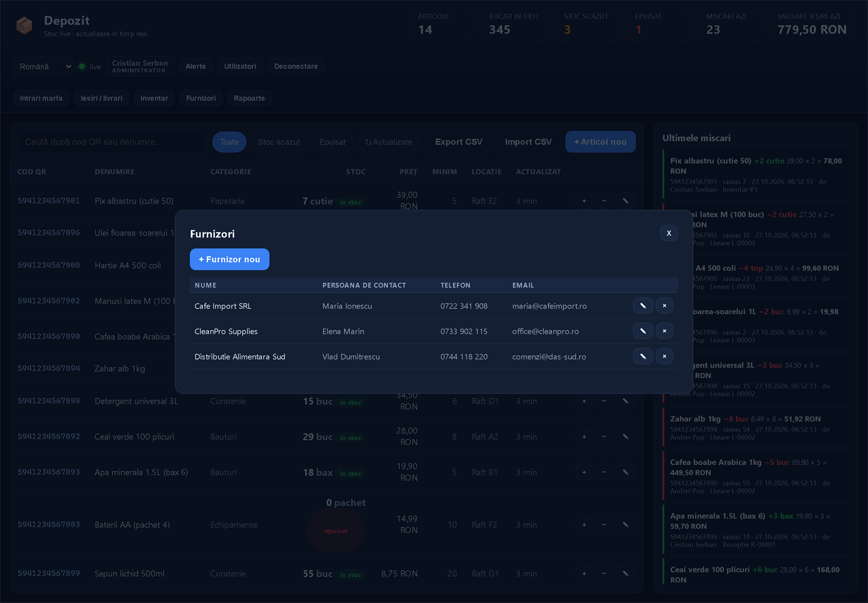Open the Utilizatori section
The image size is (868, 603).
(x=241, y=66)
